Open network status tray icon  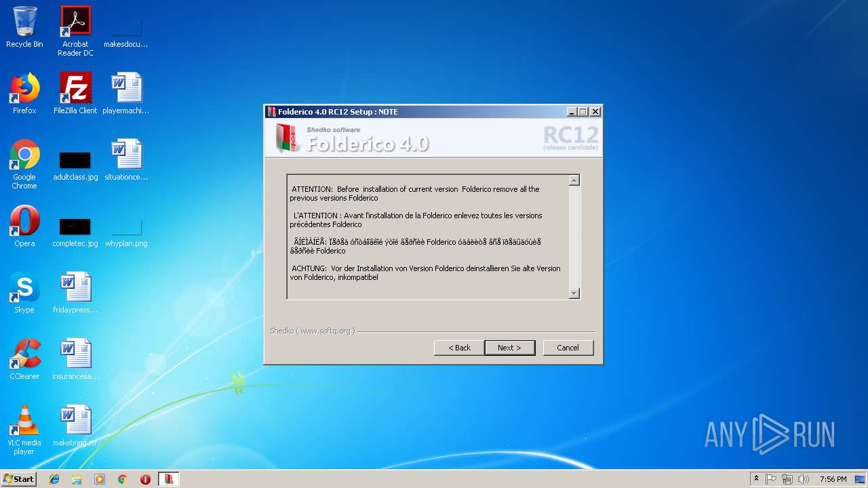(787, 479)
